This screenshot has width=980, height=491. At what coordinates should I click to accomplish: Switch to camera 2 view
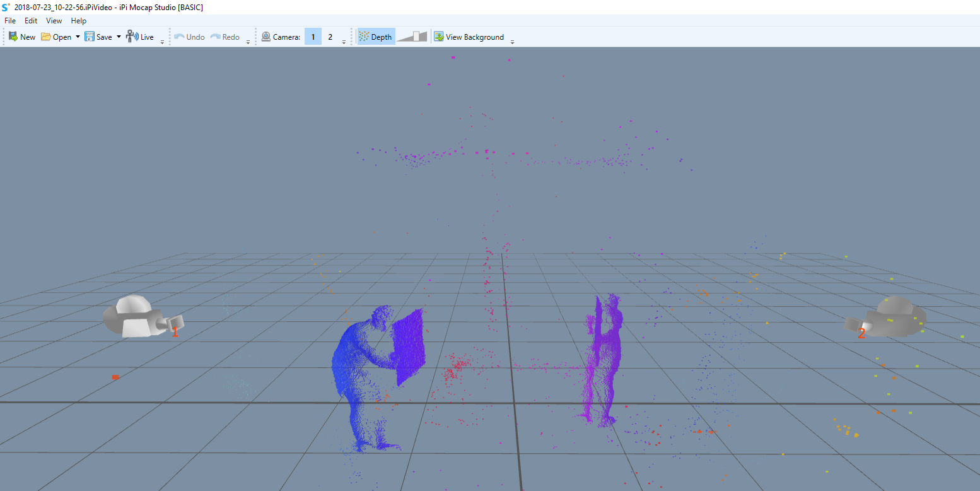(x=330, y=37)
